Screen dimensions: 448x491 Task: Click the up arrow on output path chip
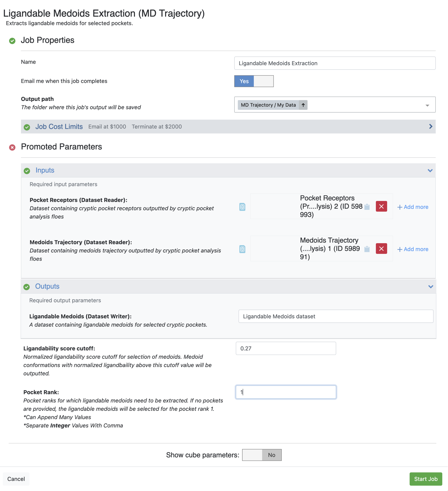click(303, 105)
